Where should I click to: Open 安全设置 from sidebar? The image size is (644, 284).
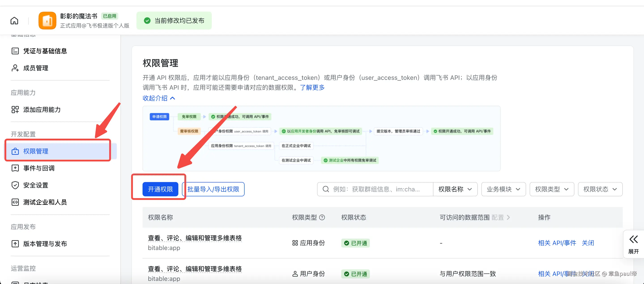pyautogui.click(x=36, y=185)
